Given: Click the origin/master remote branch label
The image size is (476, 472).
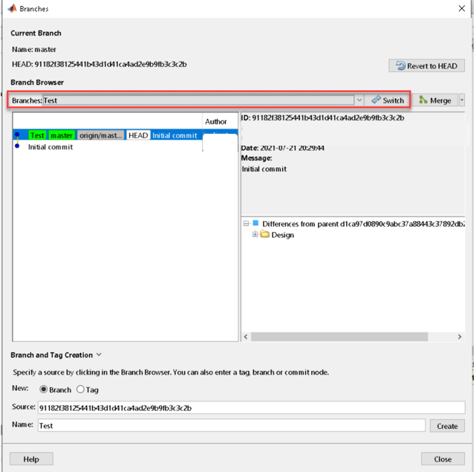Looking at the screenshot, I should (x=100, y=135).
